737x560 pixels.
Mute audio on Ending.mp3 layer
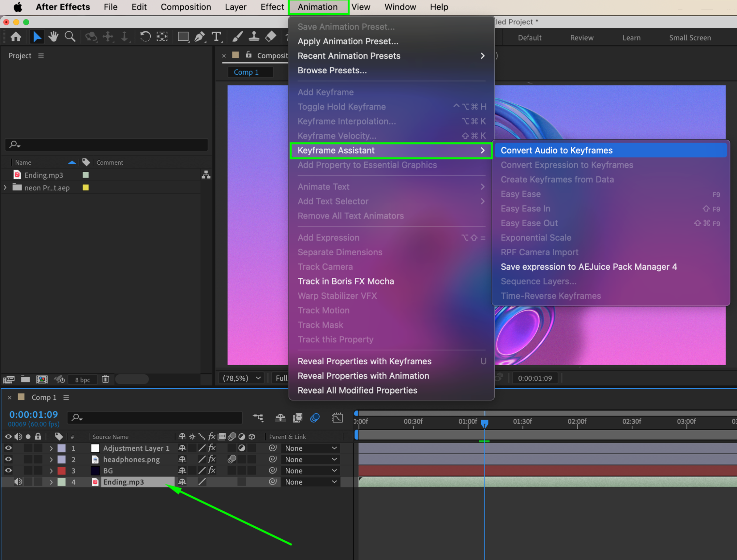pyautogui.click(x=18, y=482)
